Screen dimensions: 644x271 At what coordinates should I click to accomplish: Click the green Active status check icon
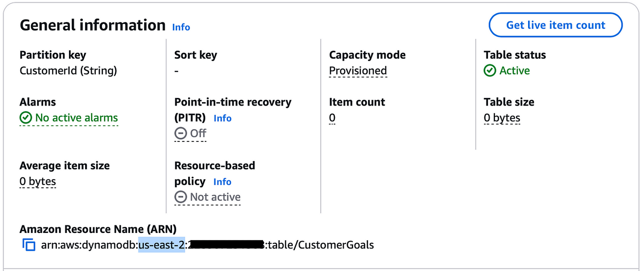tap(490, 71)
